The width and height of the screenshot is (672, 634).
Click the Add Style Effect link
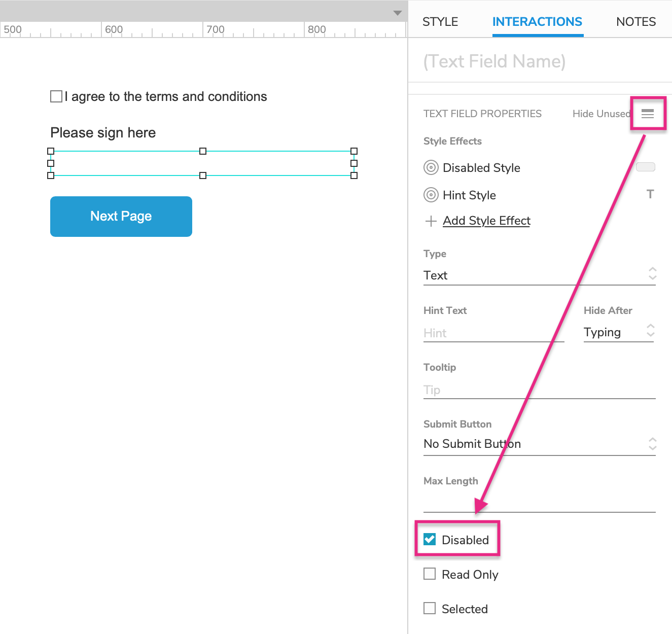pyautogui.click(x=486, y=221)
